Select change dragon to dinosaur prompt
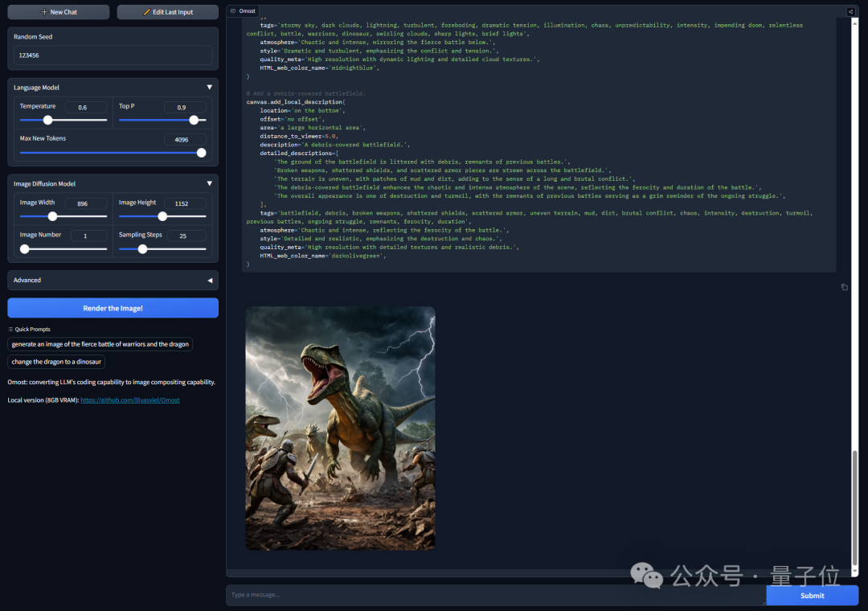This screenshot has width=868, height=611. tap(56, 362)
